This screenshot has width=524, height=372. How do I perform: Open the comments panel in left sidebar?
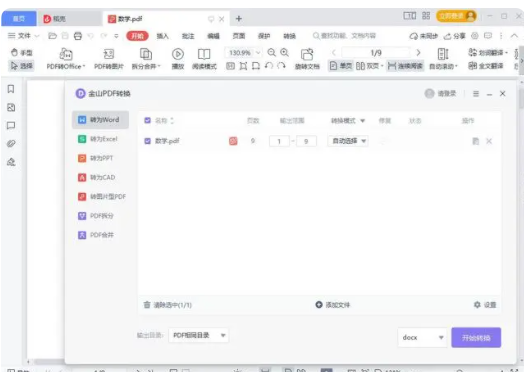[x=11, y=126]
